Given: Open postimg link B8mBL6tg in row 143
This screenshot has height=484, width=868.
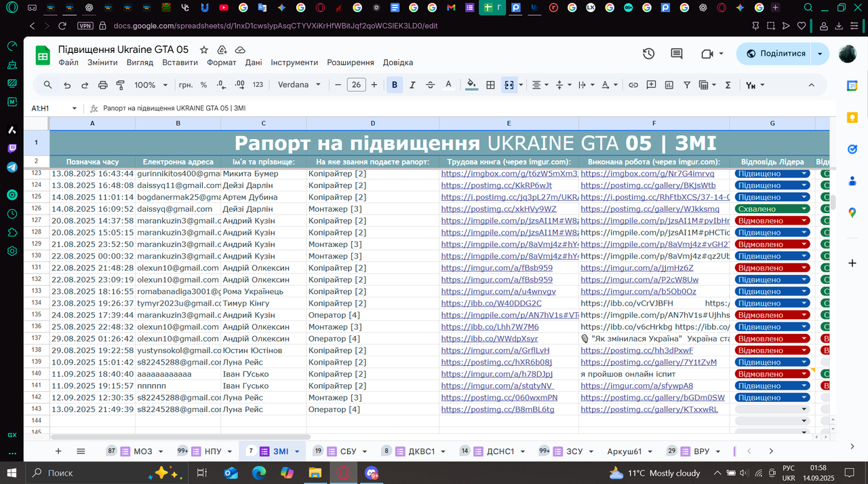Looking at the screenshot, I should (x=498, y=409).
